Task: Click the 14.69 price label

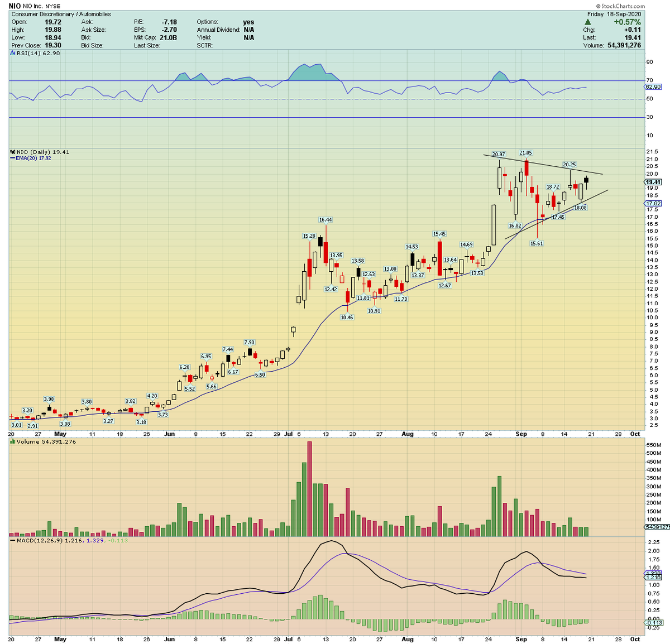Action: point(466,244)
